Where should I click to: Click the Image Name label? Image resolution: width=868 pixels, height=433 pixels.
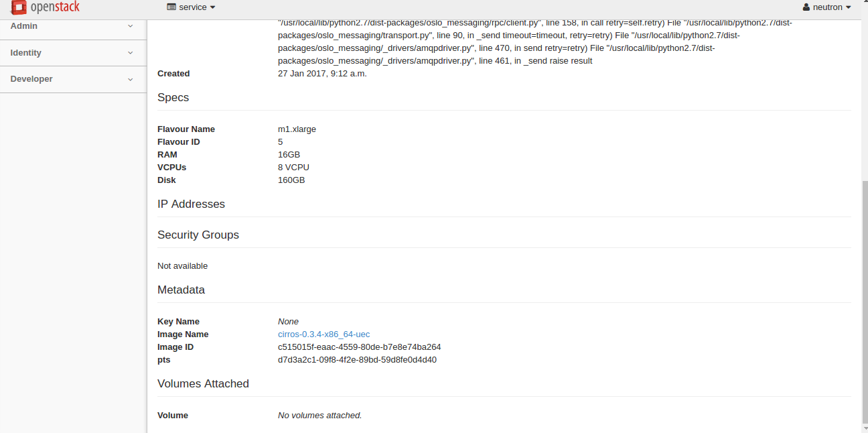tap(183, 334)
